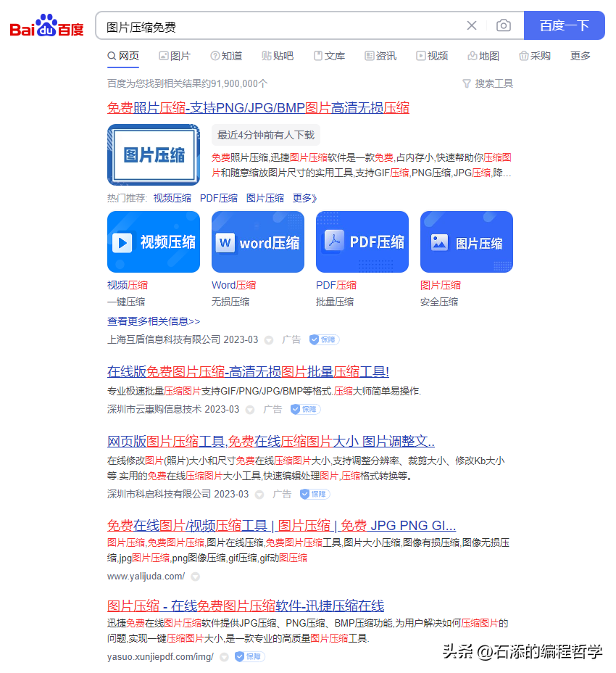Screen dimensions: 616x673
Task: Open the 采购 tab
Action: 535,57
